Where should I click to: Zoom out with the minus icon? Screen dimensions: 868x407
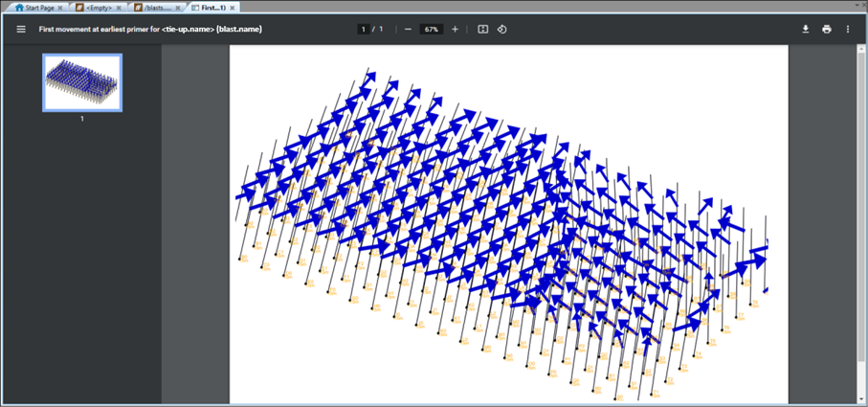[408, 30]
